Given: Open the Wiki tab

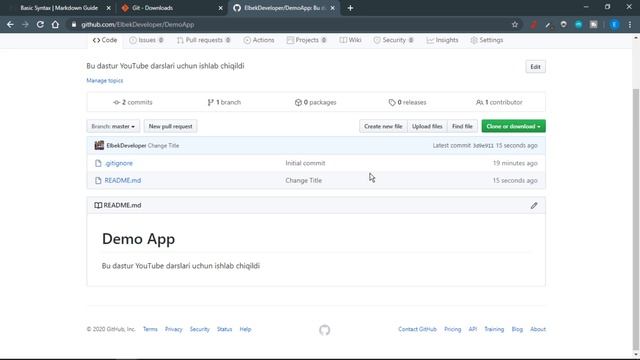Looking at the screenshot, I should pos(350,40).
